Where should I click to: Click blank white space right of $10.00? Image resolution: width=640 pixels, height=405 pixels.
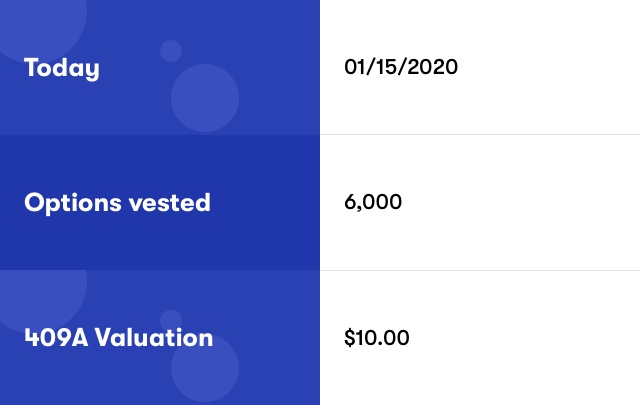pos(524,338)
